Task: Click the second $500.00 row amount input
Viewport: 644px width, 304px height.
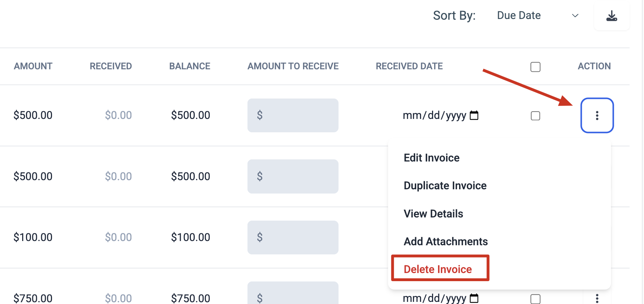Action: [293, 176]
